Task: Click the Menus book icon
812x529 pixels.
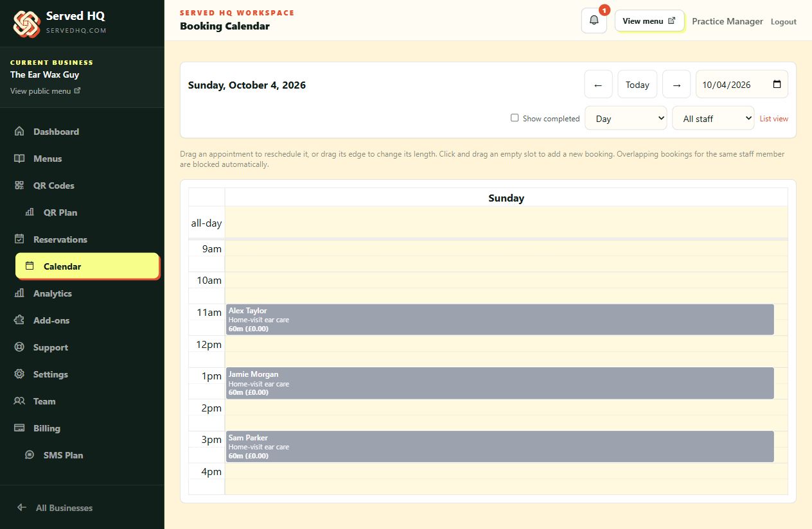Action: 19,159
